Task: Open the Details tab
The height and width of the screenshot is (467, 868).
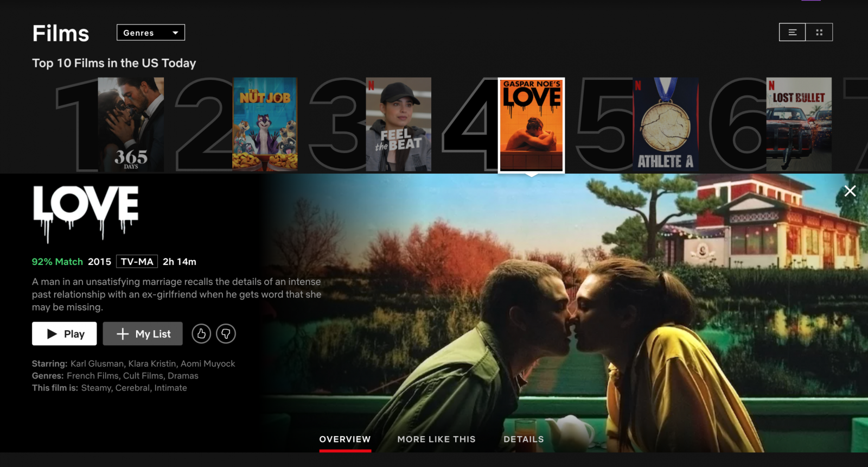Action: coord(523,439)
